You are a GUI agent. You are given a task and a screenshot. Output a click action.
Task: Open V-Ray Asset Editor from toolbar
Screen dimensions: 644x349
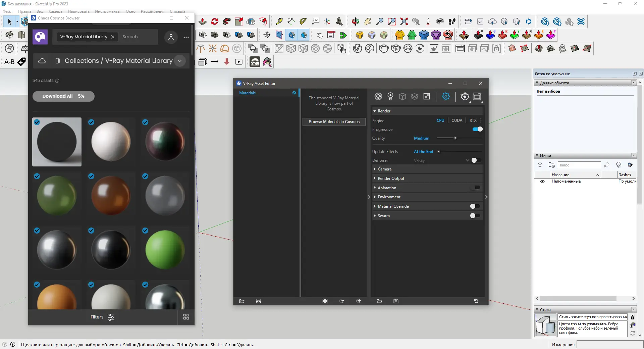coord(358,49)
